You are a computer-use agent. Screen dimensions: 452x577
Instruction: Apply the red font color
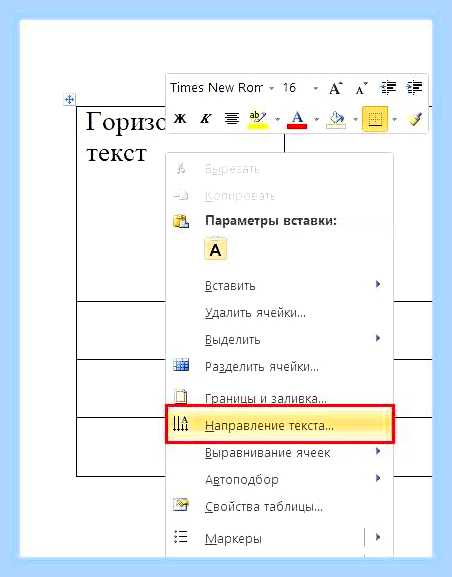pos(297,119)
